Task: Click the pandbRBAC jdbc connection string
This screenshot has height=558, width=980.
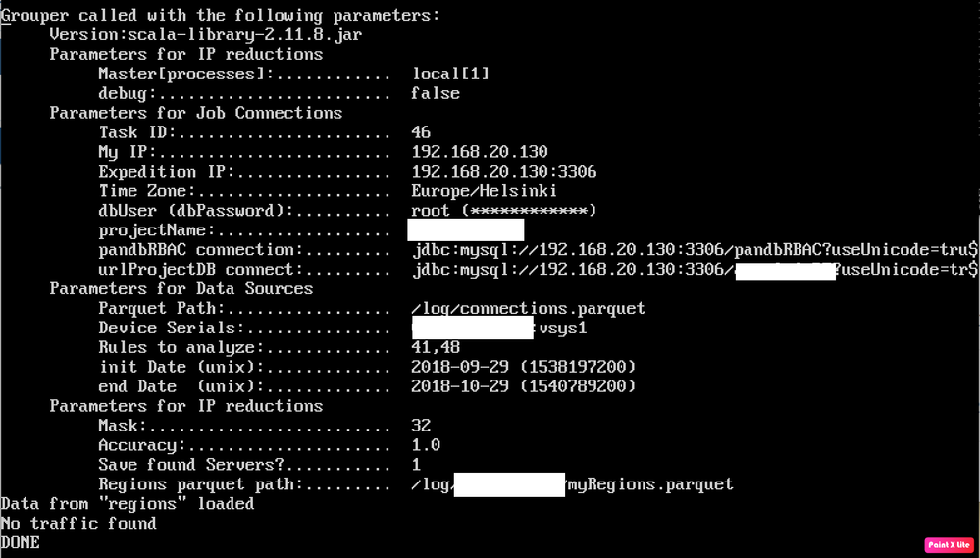Action: coord(695,250)
